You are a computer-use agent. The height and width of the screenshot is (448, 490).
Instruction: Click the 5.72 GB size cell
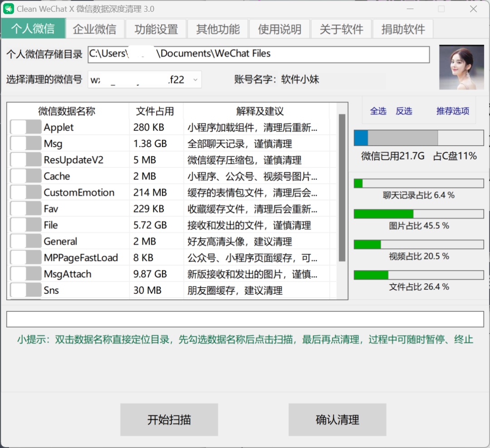[x=150, y=225]
